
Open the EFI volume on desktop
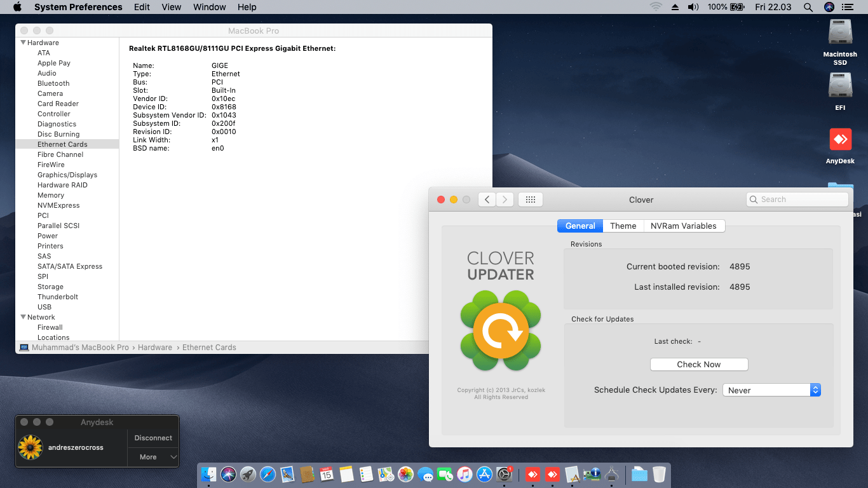[x=840, y=90]
